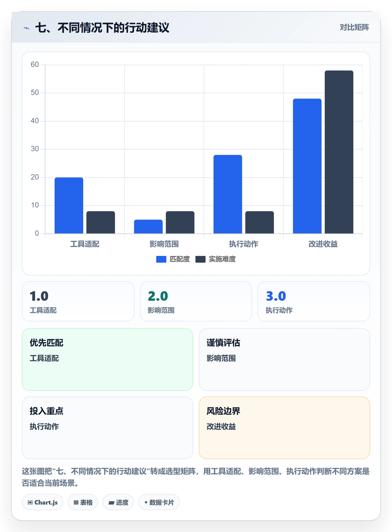Click the 1.0 value in the stat card
Image resolution: width=392 pixels, height=532 pixels.
39,296
